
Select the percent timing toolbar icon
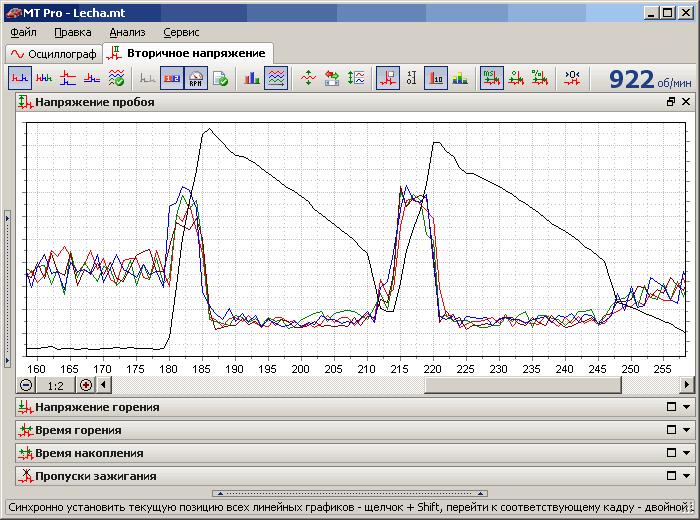539,78
